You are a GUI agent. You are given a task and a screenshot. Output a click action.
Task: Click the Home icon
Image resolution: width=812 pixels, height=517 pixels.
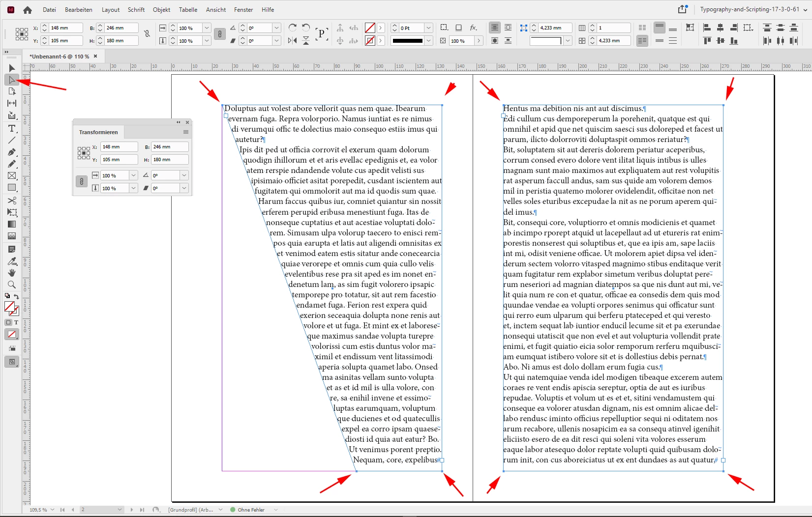tap(28, 10)
